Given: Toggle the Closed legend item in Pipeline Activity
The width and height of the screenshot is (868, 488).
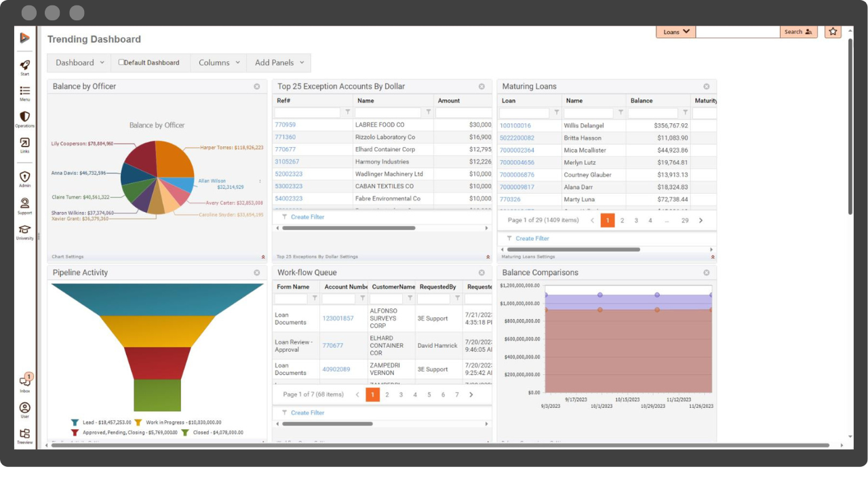Looking at the screenshot, I should tap(185, 432).
